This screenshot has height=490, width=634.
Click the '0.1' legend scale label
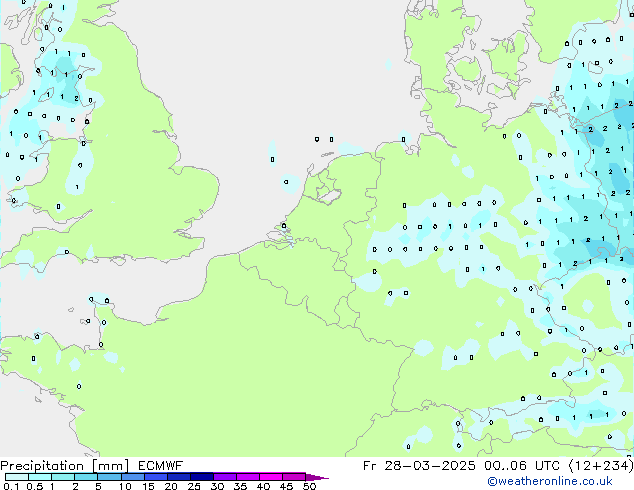[11, 486]
